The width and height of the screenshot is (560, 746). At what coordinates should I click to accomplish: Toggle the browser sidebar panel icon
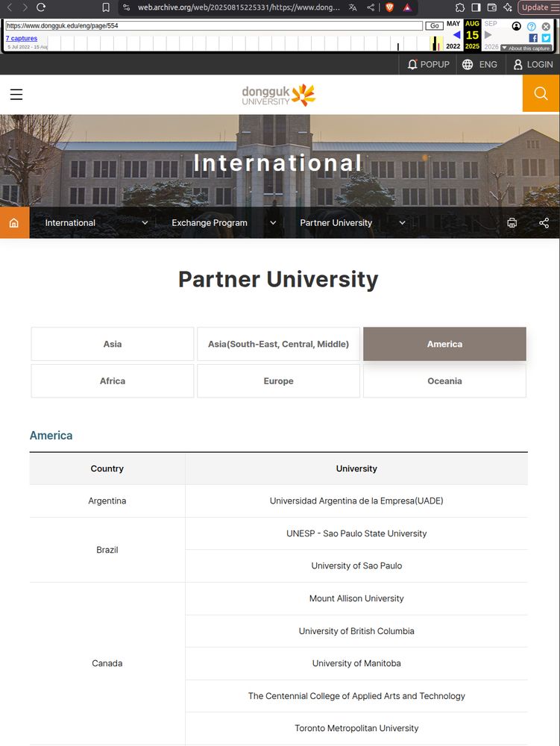click(x=476, y=7)
